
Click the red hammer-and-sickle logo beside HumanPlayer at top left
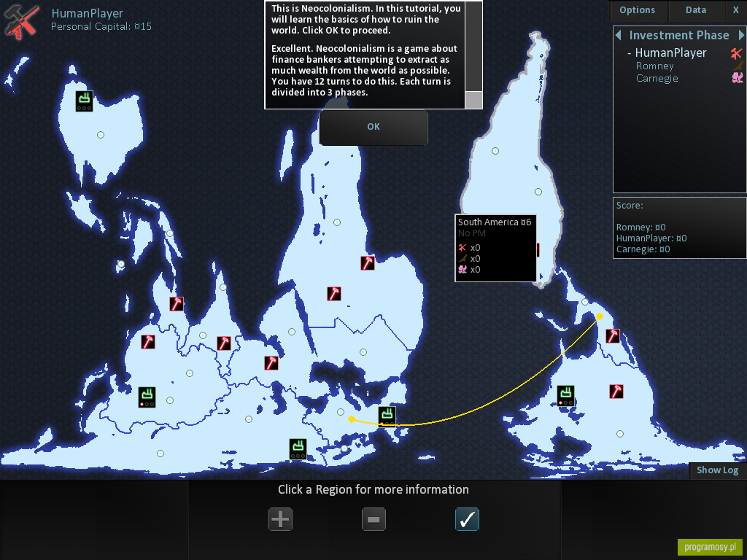pos(21,21)
